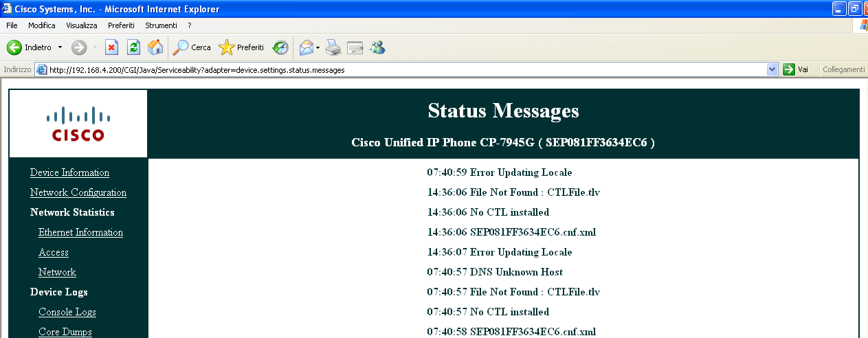Minimize the Internet Explorer window

[838, 8]
